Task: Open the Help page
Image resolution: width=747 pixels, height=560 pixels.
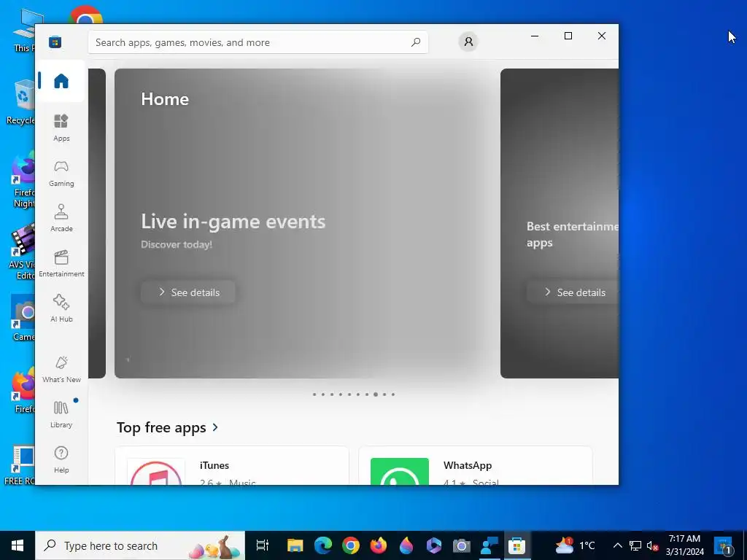Action: (x=61, y=459)
